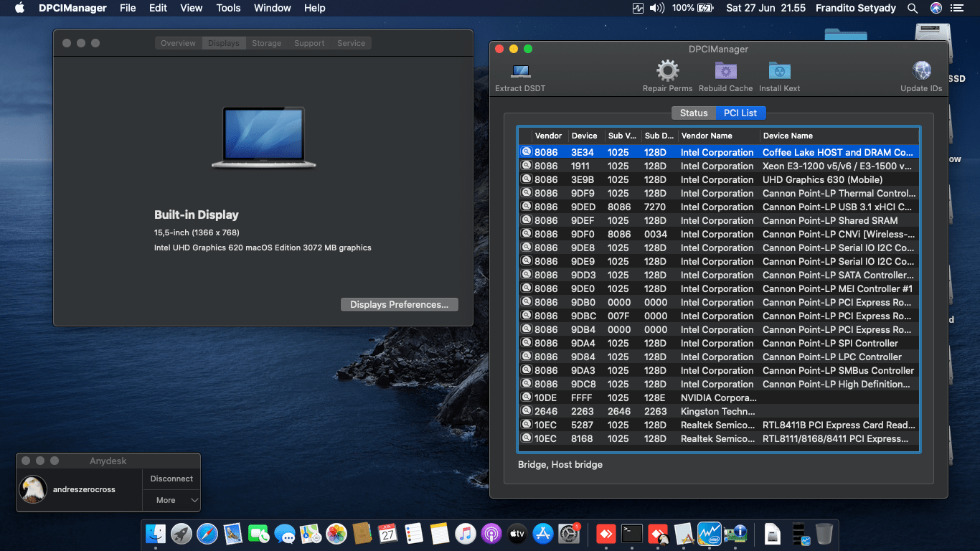The height and width of the screenshot is (551, 980).
Task: Click magnifier icon on NVIDIA Corpora... row
Action: [x=525, y=397]
